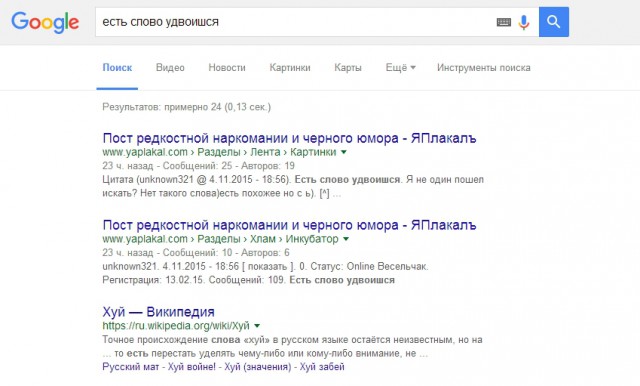Switch to the Картинки tab
Image resolution: width=640 pixels, height=386 pixels.
[x=290, y=68]
